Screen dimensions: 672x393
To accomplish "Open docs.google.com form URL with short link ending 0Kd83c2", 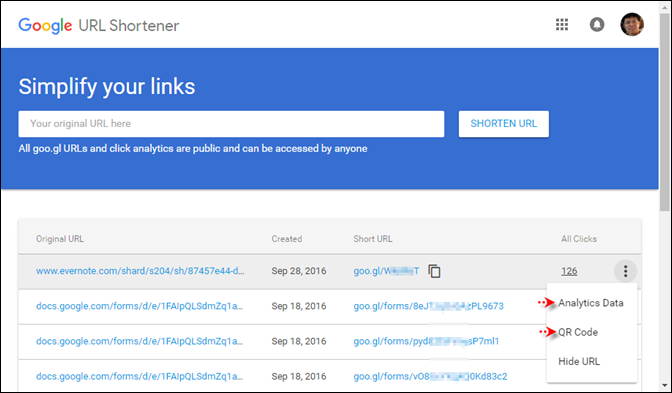I will click(x=139, y=376).
